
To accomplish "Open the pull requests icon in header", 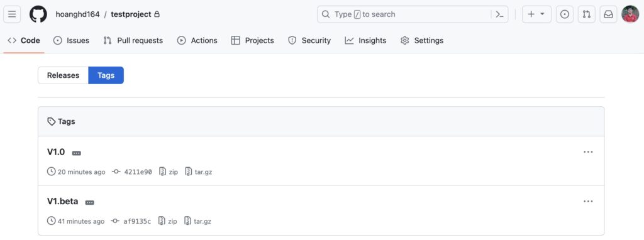I will tap(587, 14).
